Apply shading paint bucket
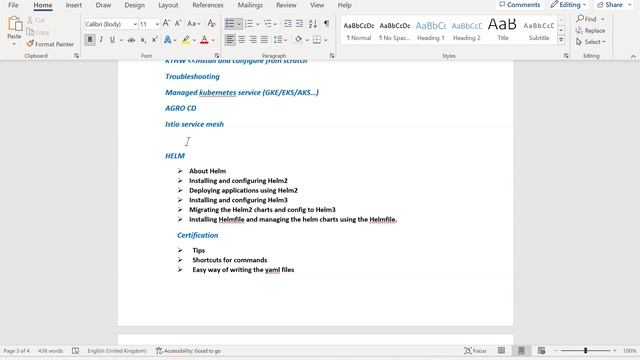640x360 pixels. coord(298,40)
